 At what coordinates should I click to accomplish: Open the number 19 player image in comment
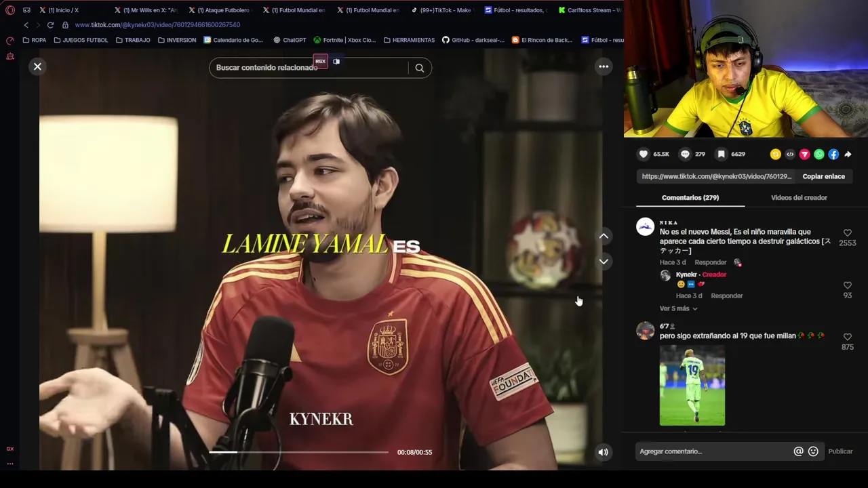(692, 386)
